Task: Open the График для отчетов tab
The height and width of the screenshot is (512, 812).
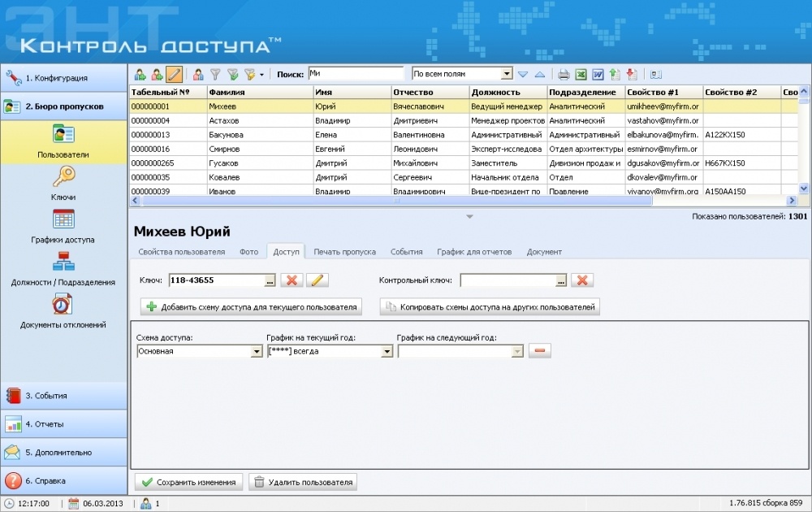Action: tap(474, 252)
